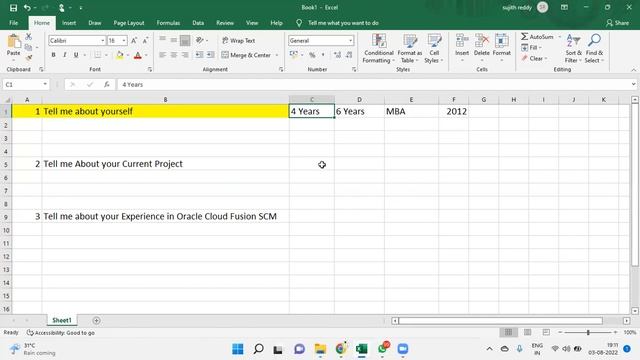640x360 pixels.
Task: Align text left in the cell
Action: 162,55
